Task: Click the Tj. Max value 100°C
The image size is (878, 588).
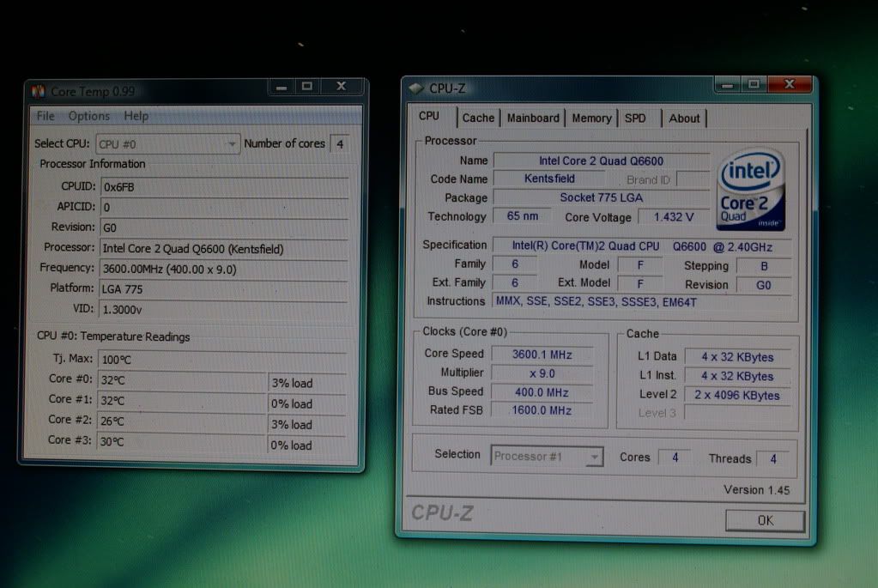Action: pos(222,360)
